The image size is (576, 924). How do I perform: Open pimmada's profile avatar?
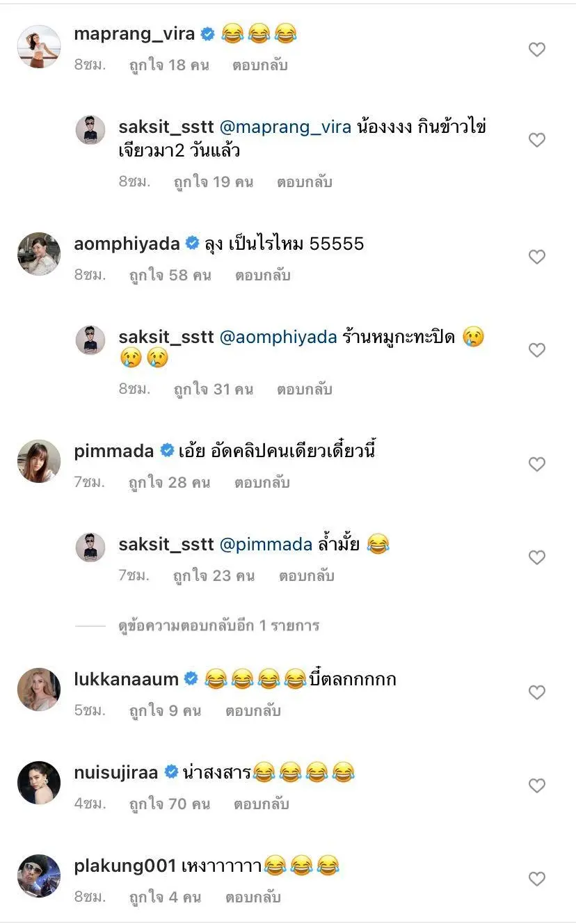[39, 461]
